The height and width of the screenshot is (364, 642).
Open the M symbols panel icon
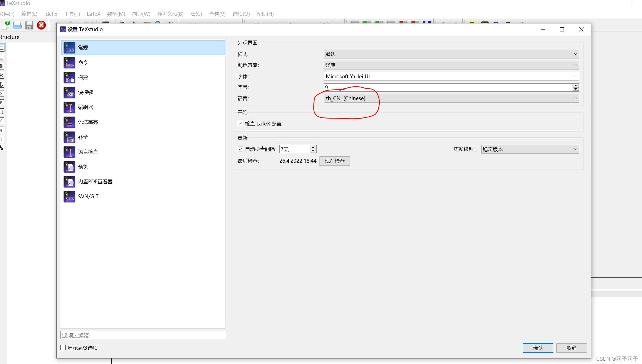point(2,130)
